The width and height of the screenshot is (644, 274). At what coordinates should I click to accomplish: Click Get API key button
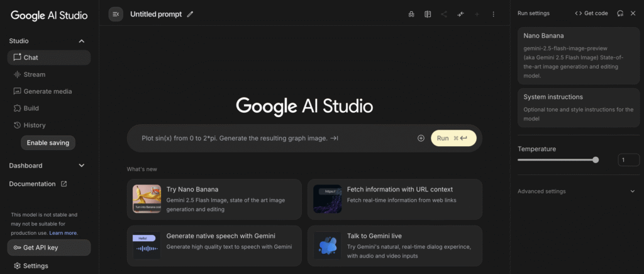pos(49,248)
